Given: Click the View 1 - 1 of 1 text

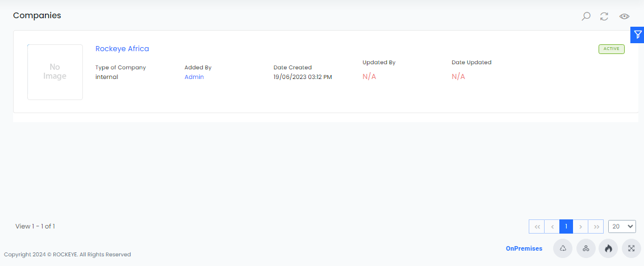Looking at the screenshot, I should click(x=35, y=226).
